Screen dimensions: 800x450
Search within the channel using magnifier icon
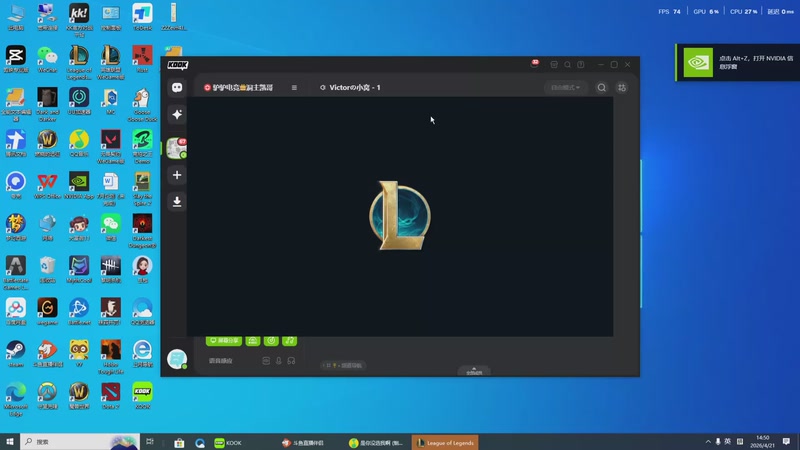coord(602,88)
